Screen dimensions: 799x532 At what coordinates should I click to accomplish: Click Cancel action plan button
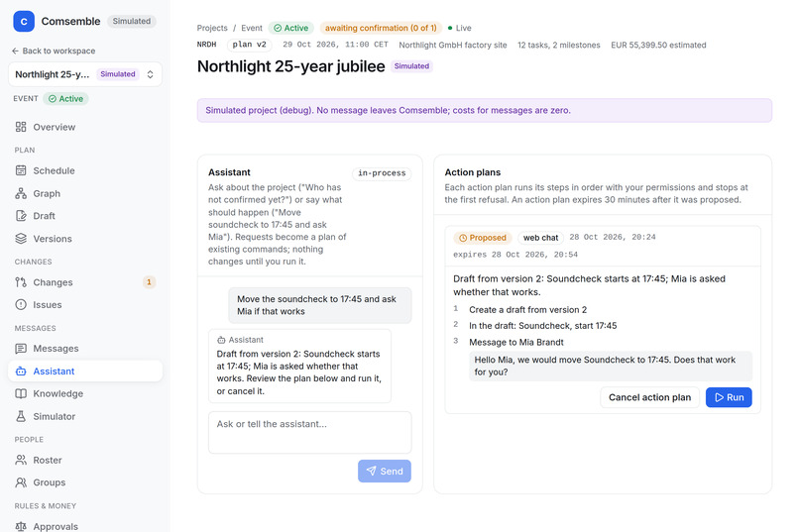point(649,397)
